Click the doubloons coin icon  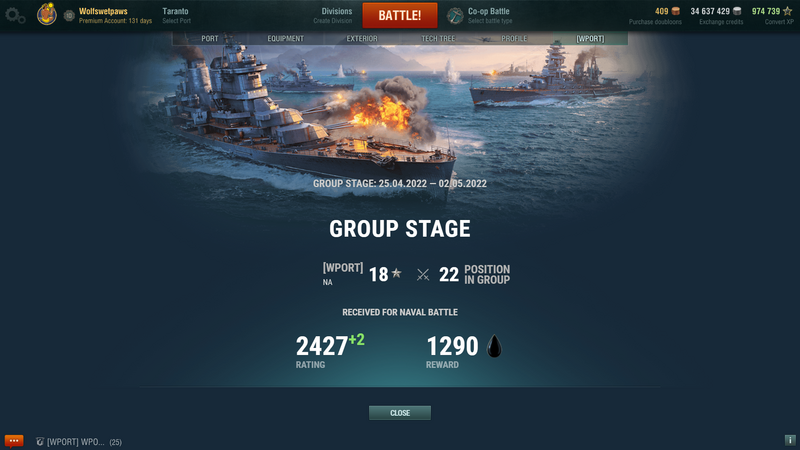point(676,11)
